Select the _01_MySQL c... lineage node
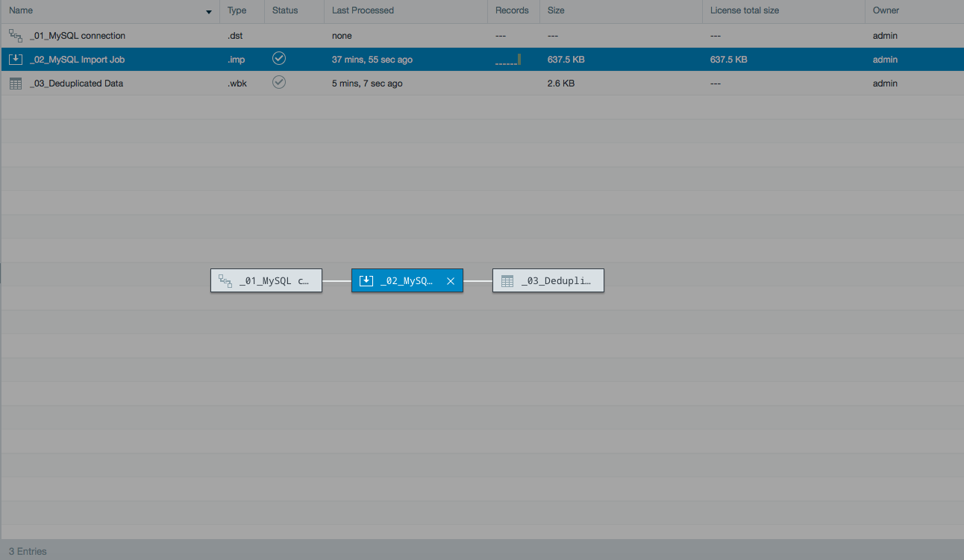Image resolution: width=964 pixels, height=560 pixels. pyautogui.click(x=266, y=281)
